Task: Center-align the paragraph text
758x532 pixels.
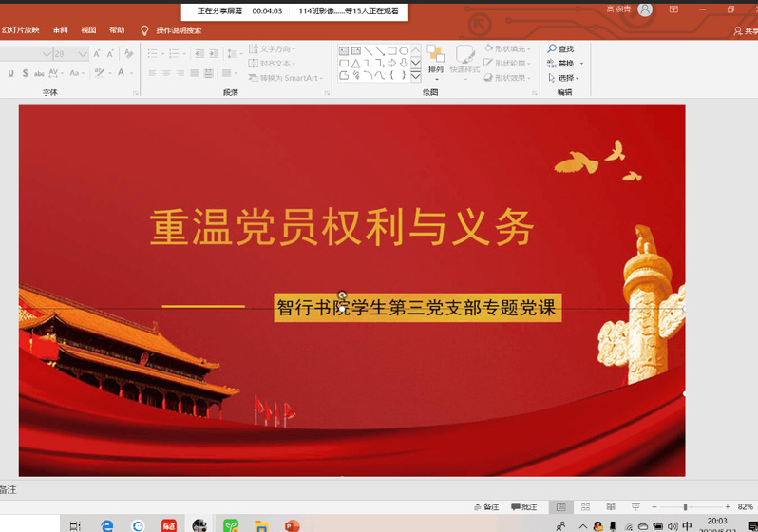Action: pyautogui.click(x=166, y=73)
